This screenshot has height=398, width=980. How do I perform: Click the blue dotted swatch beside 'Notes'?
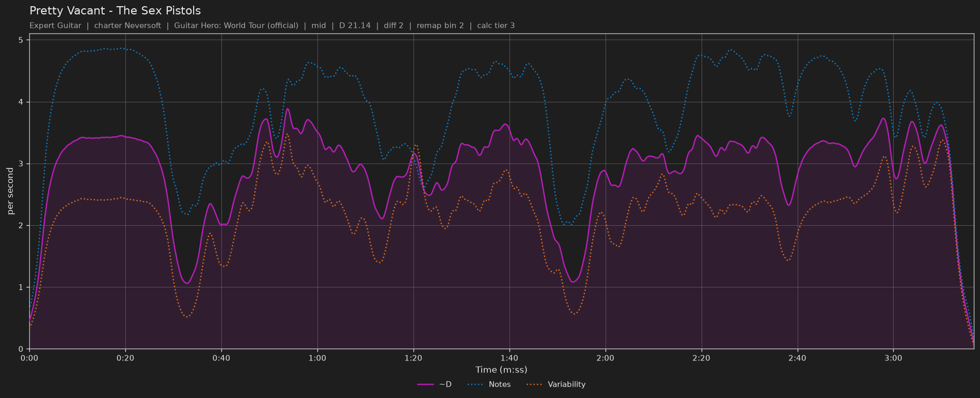(476, 385)
